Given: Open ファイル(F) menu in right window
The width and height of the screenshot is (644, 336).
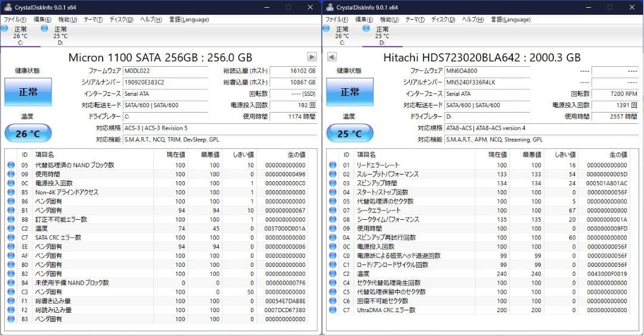Looking at the screenshot, I should coord(337,19).
